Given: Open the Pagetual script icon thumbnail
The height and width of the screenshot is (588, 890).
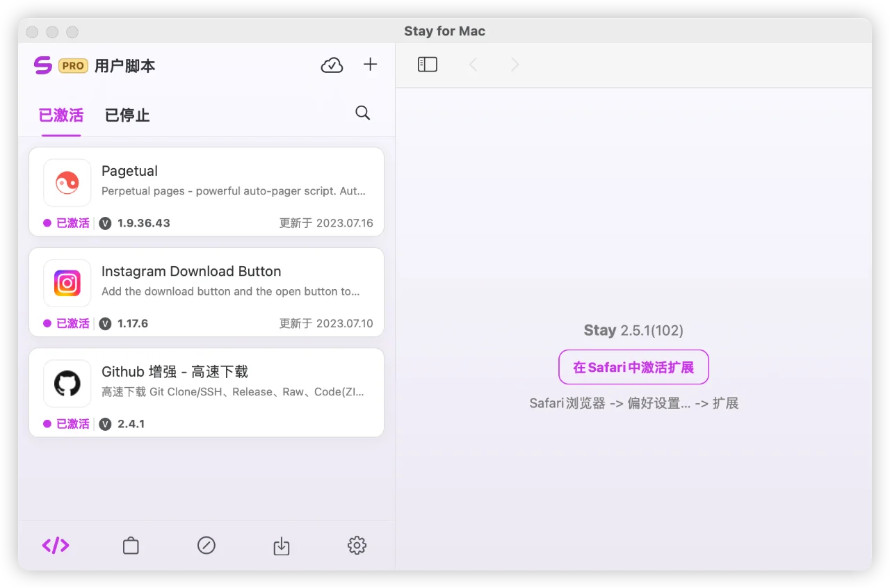Looking at the screenshot, I should point(67,182).
